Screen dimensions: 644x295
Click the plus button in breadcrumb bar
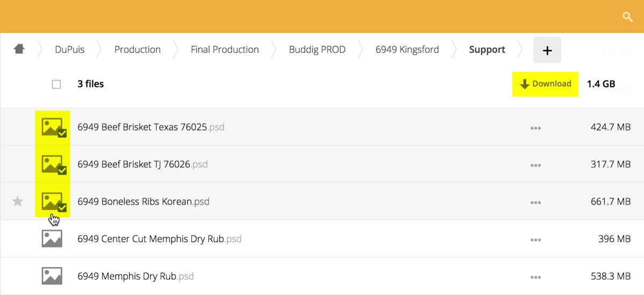pyautogui.click(x=547, y=50)
